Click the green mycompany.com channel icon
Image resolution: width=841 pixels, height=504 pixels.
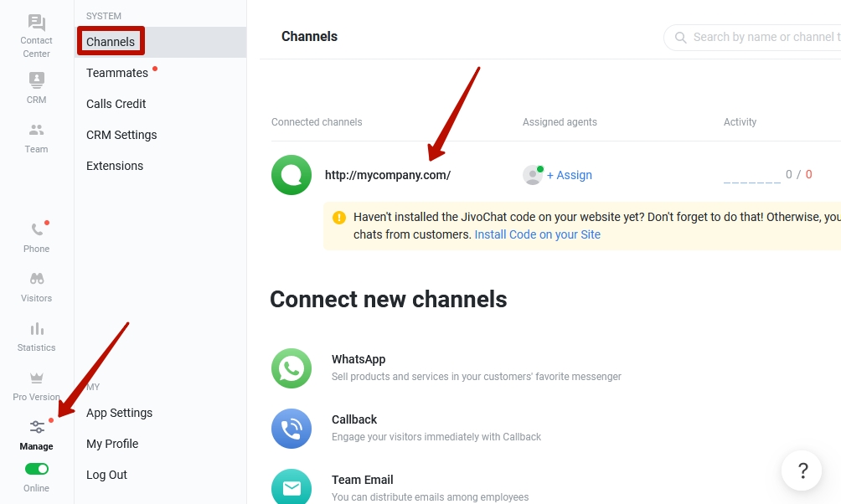point(292,175)
